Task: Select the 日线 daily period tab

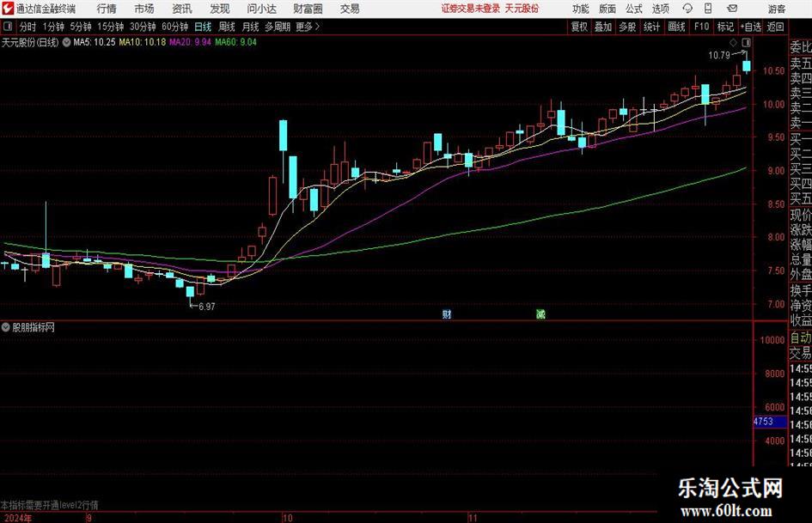Action: point(203,27)
